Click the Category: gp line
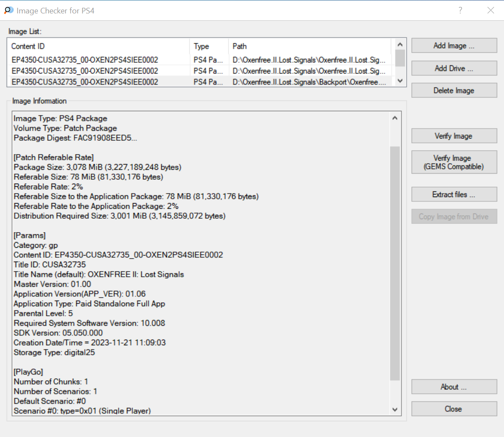 coord(36,245)
